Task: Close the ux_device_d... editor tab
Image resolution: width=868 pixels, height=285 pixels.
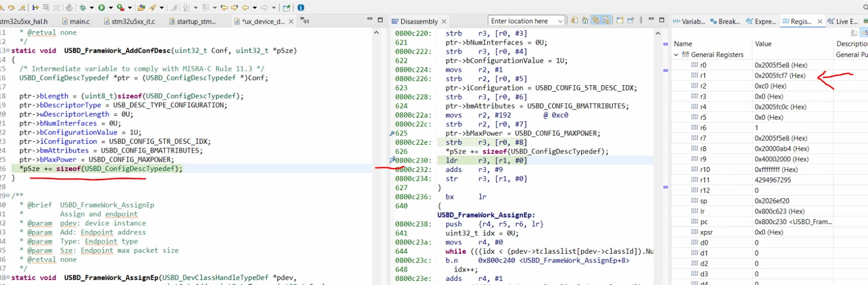Action: click(x=291, y=21)
